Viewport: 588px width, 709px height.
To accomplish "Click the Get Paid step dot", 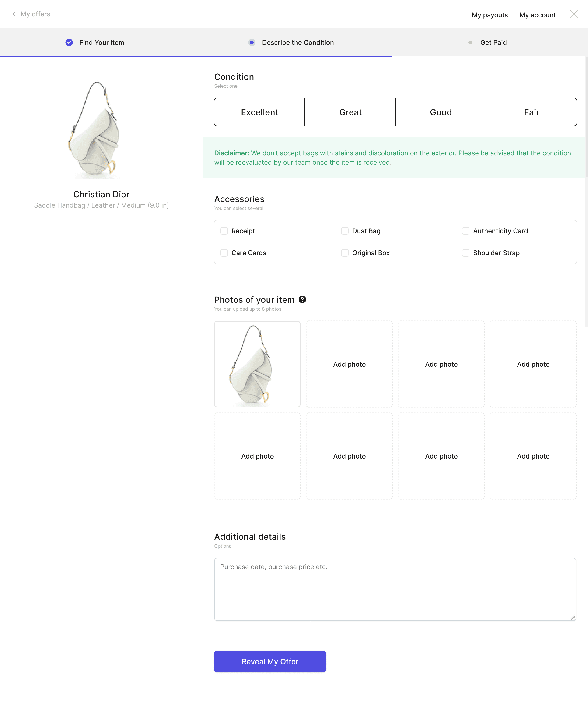I will click(x=470, y=42).
